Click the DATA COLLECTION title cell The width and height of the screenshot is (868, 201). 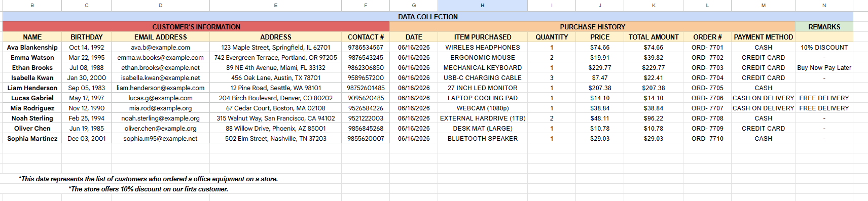tap(427, 17)
